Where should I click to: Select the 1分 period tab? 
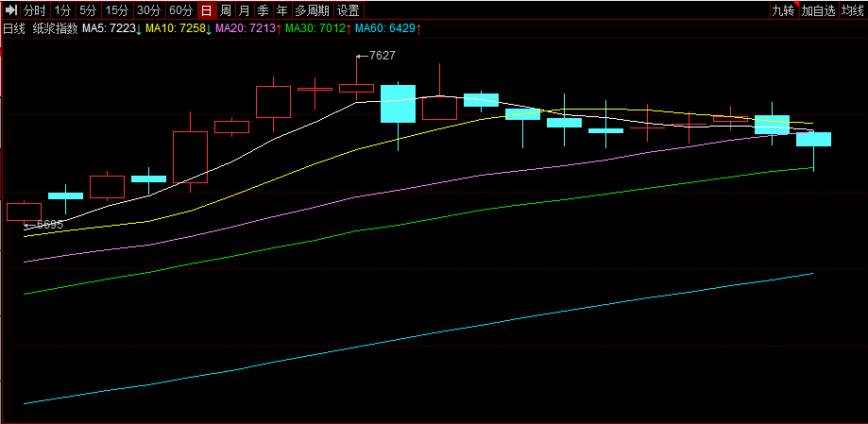[62, 10]
